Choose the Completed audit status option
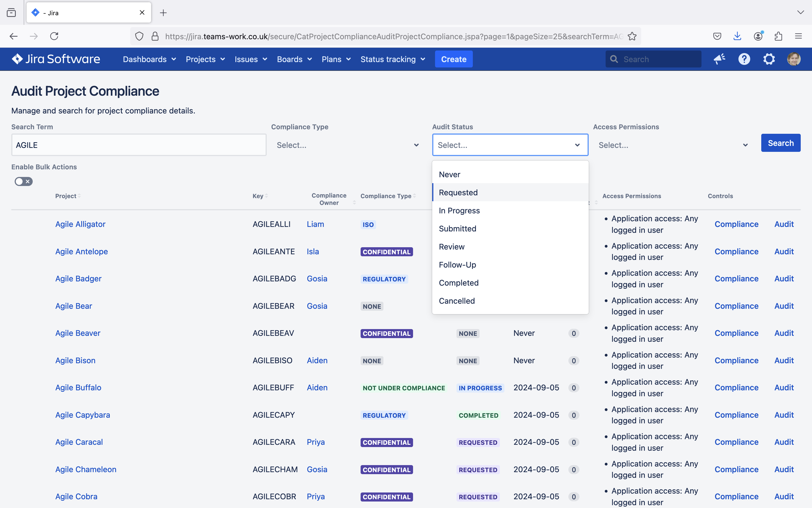Viewport: 812px width, 508px height. point(510,283)
